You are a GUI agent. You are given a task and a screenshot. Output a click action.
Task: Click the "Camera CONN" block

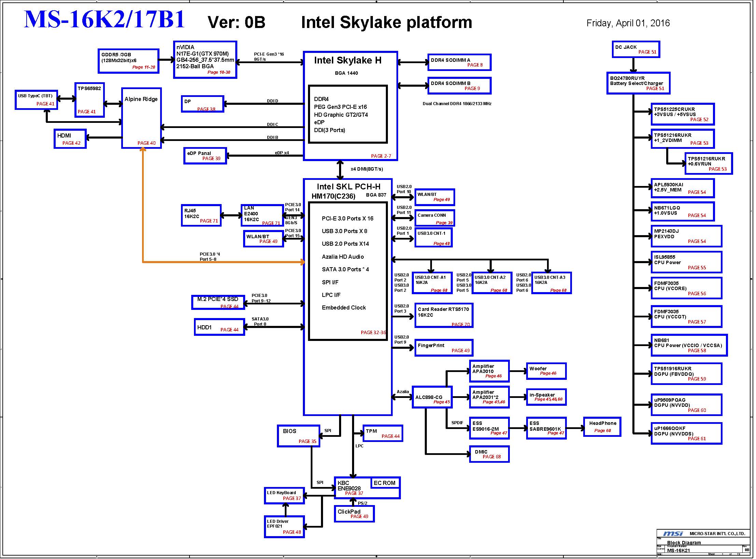[435, 218]
